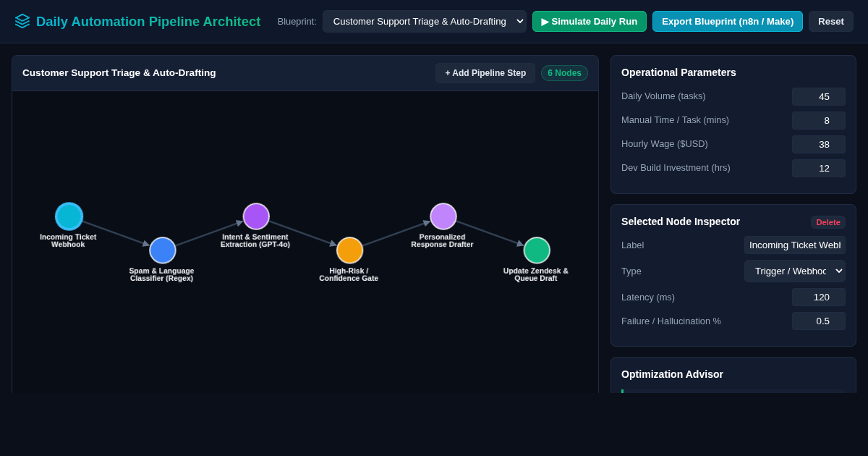Viewport: 868px width, 456px height.
Task: Click the Intent & Sentiment Extraction (GPT-4o) label
Action: [255, 241]
